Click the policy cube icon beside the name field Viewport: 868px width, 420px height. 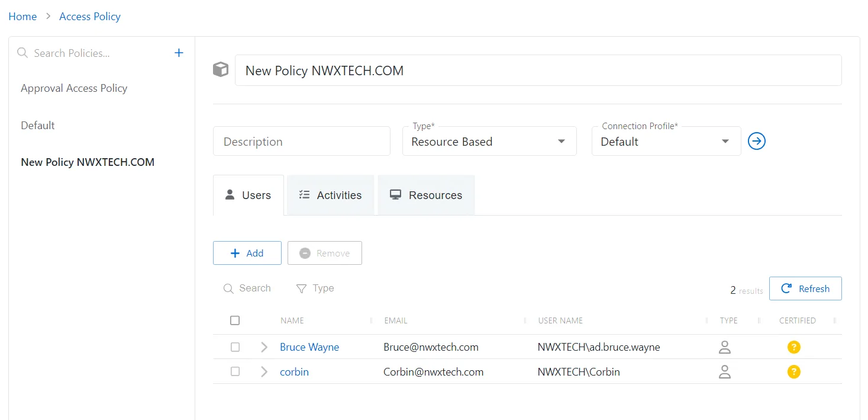click(x=221, y=70)
